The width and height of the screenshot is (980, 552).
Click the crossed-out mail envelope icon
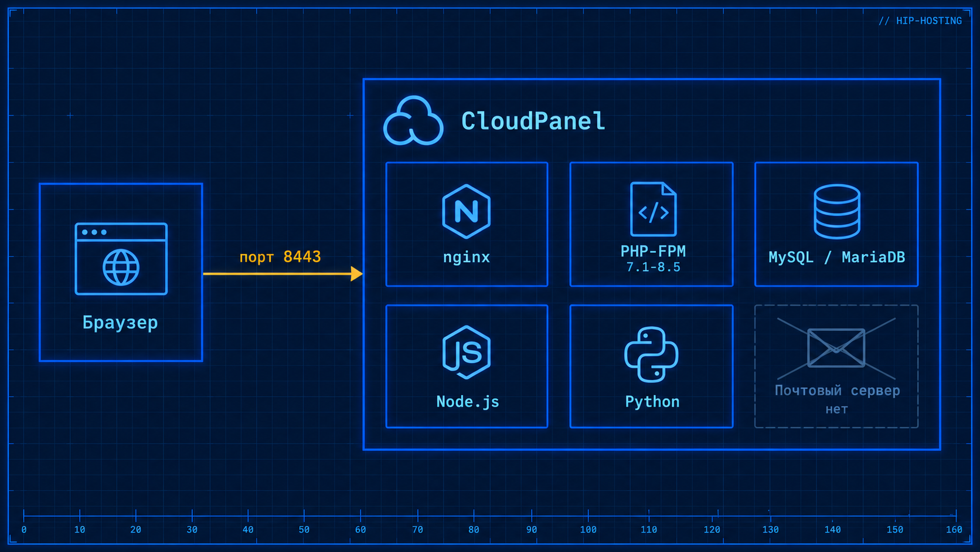836,348
